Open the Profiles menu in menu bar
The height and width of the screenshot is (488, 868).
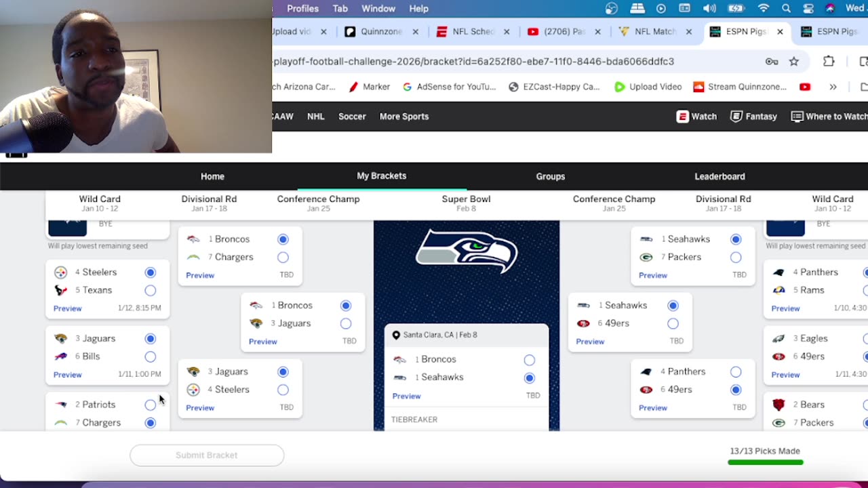coord(302,9)
